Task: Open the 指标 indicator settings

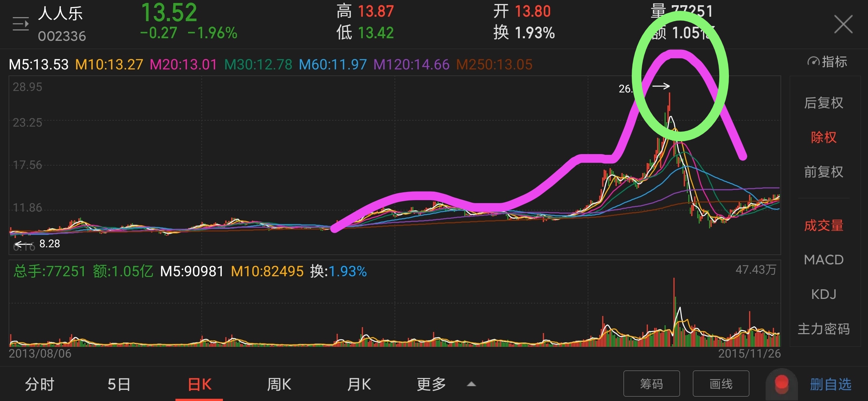Action: [828, 62]
